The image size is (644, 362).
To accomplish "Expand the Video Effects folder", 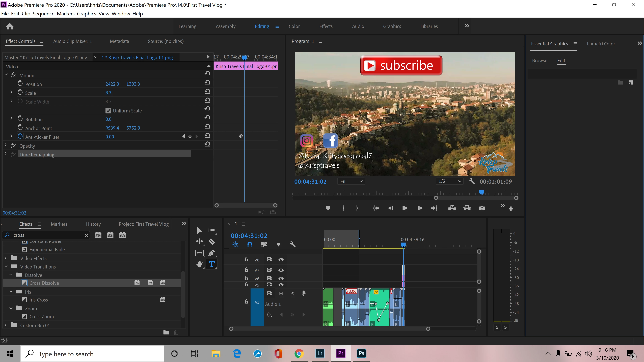I will tap(6, 258).
